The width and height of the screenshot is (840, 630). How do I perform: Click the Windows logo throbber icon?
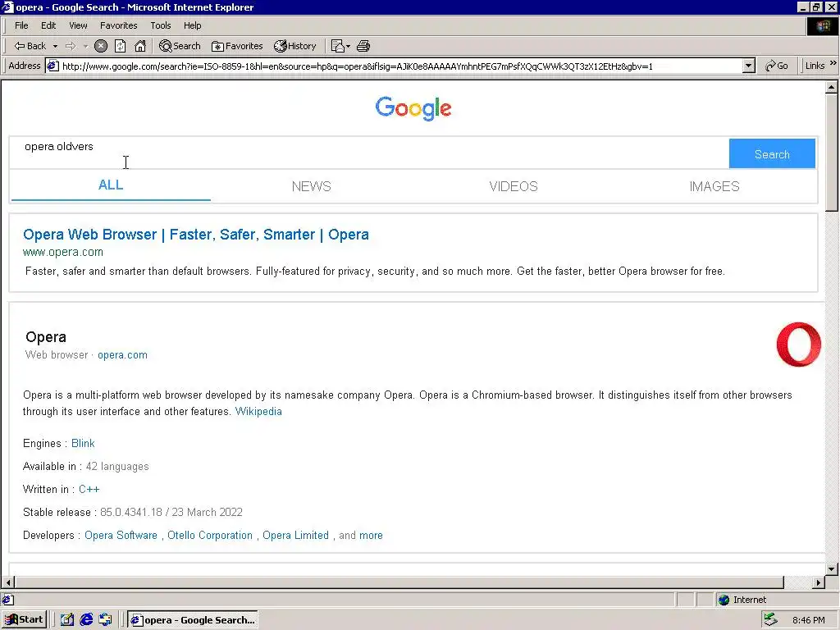click(823, 26)
